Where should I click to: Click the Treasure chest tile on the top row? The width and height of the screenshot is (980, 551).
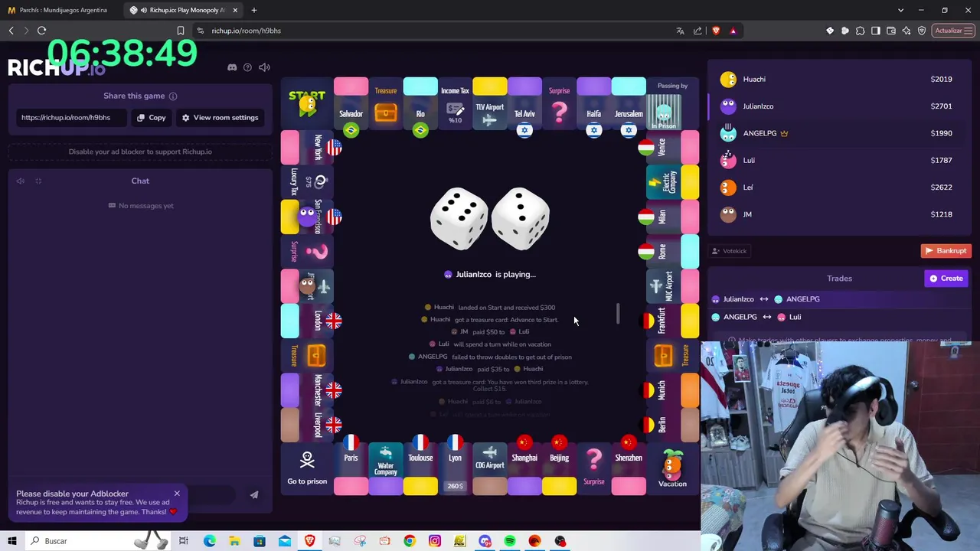click(386, 103)
